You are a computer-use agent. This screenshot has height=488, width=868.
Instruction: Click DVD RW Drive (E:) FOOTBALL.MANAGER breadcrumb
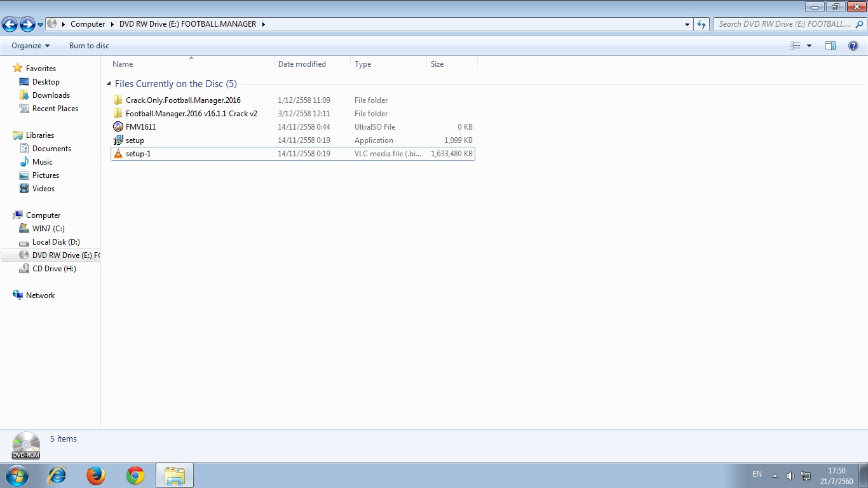(187, 24)
